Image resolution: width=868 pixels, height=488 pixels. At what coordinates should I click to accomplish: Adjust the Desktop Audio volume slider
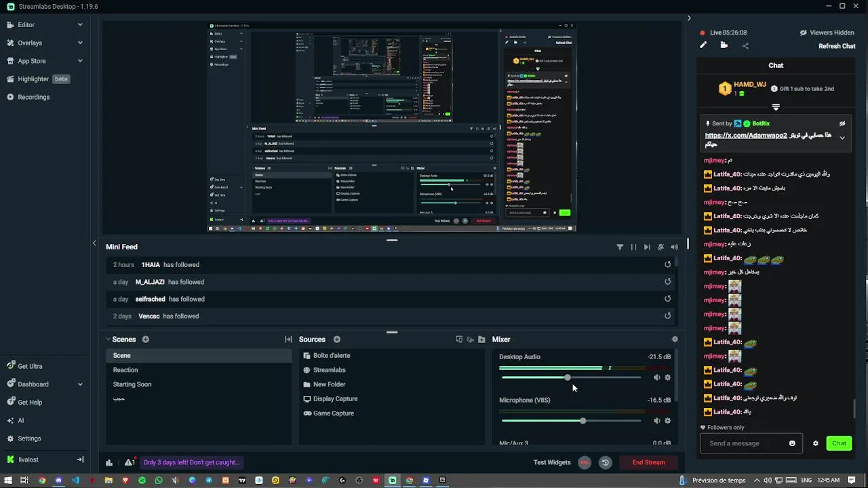click(x=571, y=378)
